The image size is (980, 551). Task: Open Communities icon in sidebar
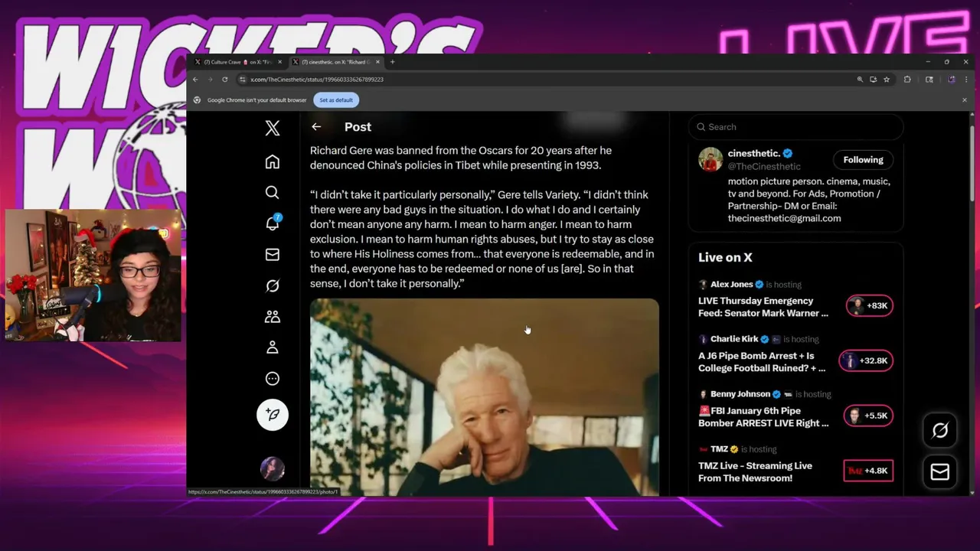273,317
